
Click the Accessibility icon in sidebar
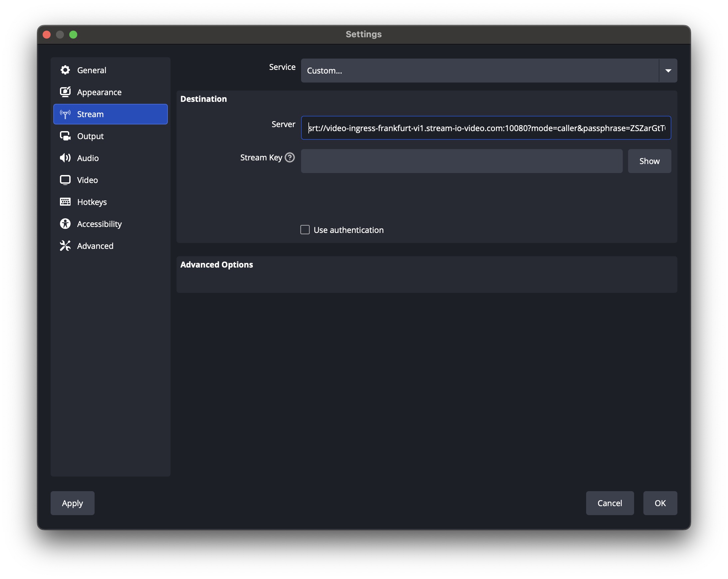pyautogui.click(x=65, y=224)
